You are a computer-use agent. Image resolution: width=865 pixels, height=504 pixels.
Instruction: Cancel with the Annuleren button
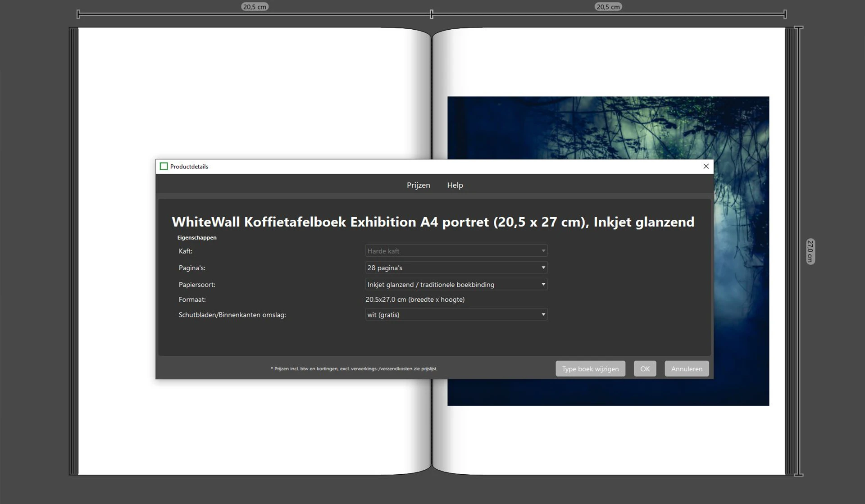[687, 368]
